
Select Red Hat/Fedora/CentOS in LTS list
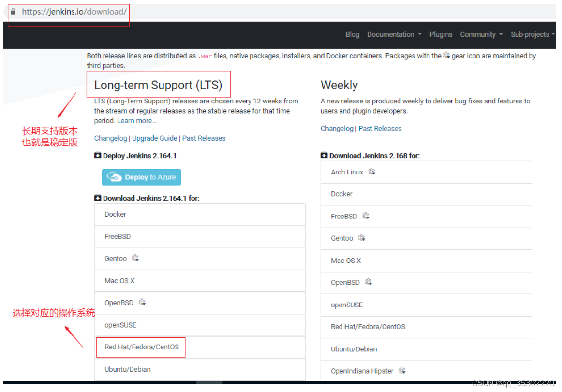coord(200,347)
